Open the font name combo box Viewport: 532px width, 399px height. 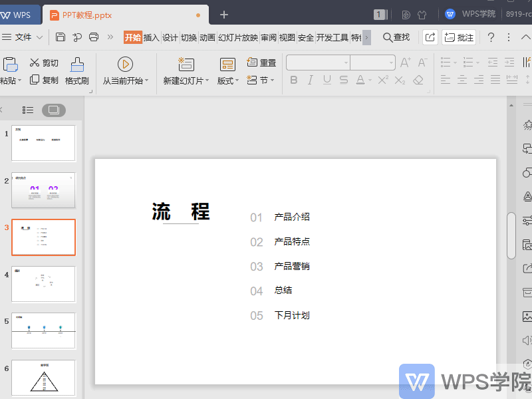click(x=318, y=63)
